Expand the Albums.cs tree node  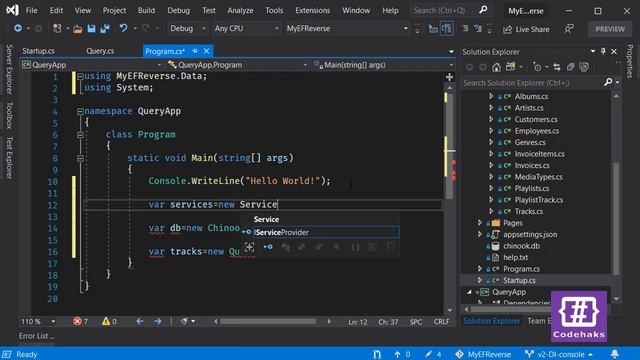[x=491, y=96]
